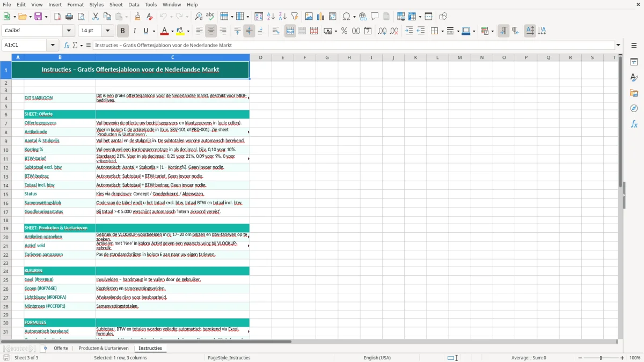Open sidebar Navigator deck
The width and height of the screenshot is (644, 362).
click(634, 108)
